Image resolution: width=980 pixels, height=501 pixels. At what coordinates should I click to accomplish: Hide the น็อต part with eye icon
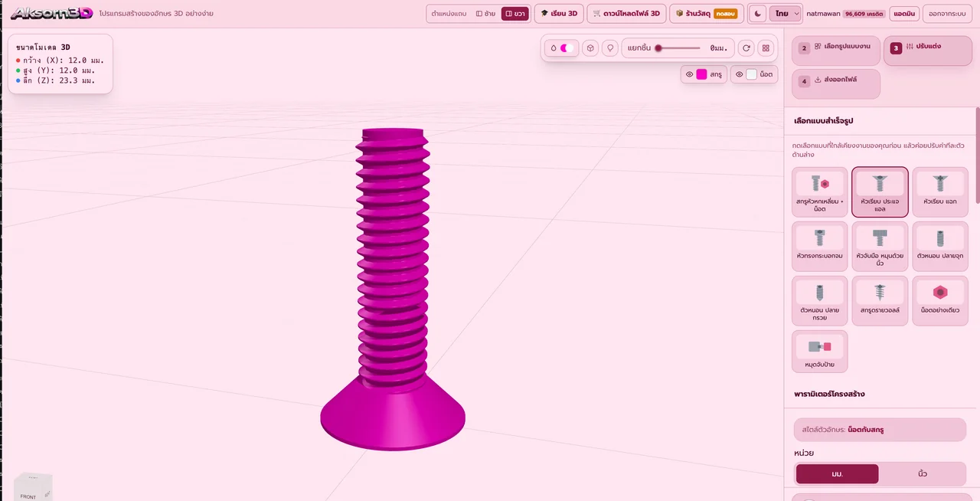tap(740, 74)
